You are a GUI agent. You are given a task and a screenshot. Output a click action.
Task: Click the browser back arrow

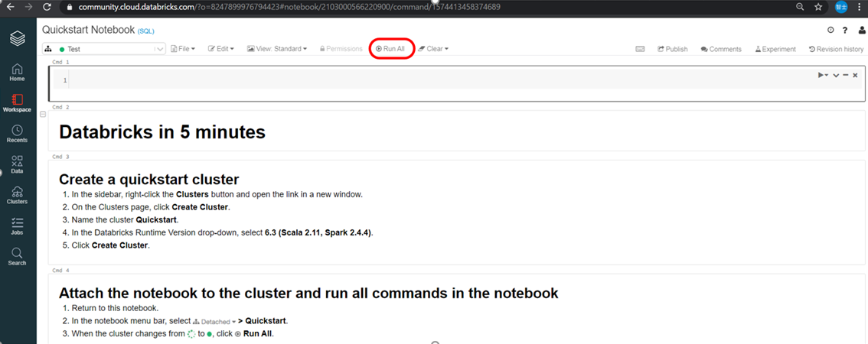[x=10, y=7]
